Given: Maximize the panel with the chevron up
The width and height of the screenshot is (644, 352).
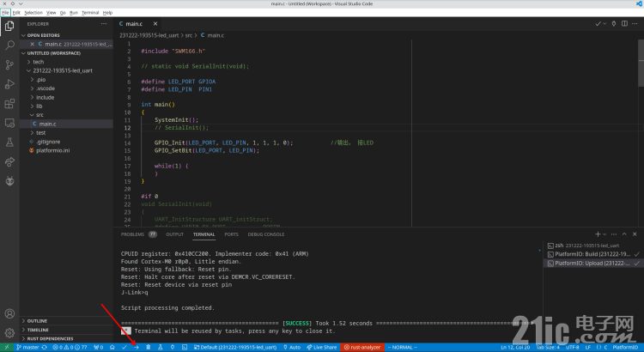Looking at the screenshot, I should tap(624, 234).
